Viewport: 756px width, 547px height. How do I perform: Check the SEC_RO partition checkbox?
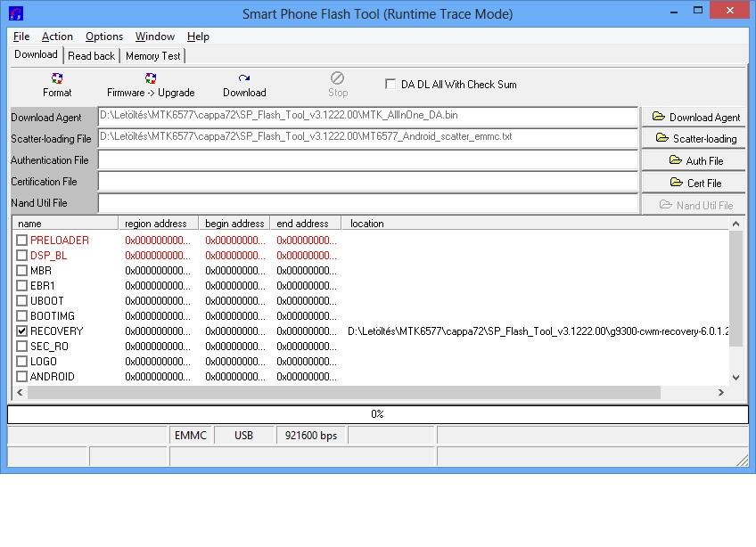21,347
